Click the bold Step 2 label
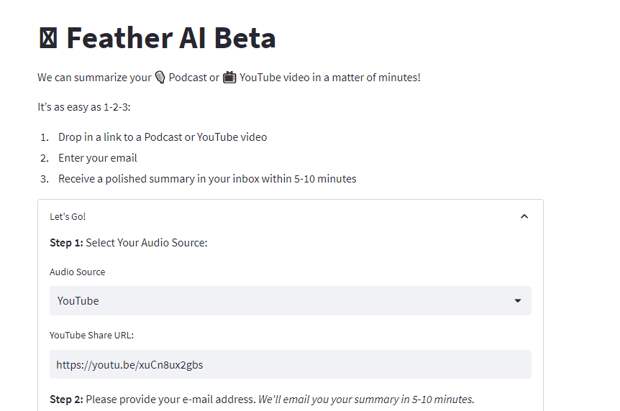The width and height of the screenshot is (620, 411). (x=66, y=400)
